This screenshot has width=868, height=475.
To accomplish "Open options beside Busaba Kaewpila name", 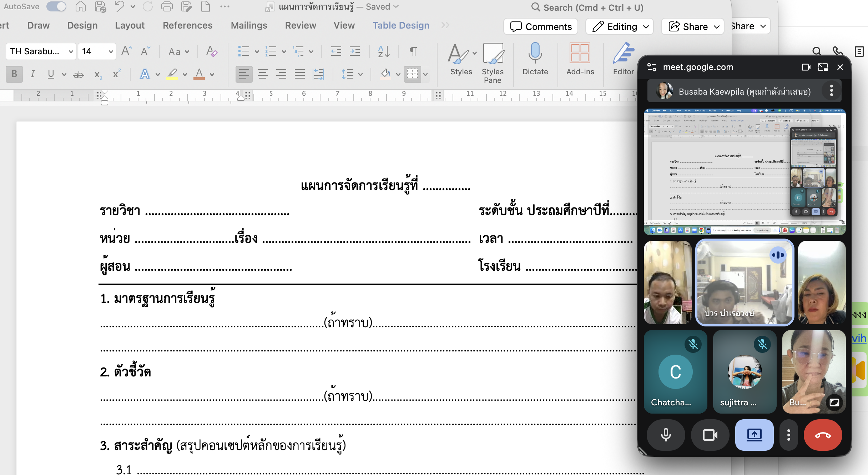I will point(831,91).
